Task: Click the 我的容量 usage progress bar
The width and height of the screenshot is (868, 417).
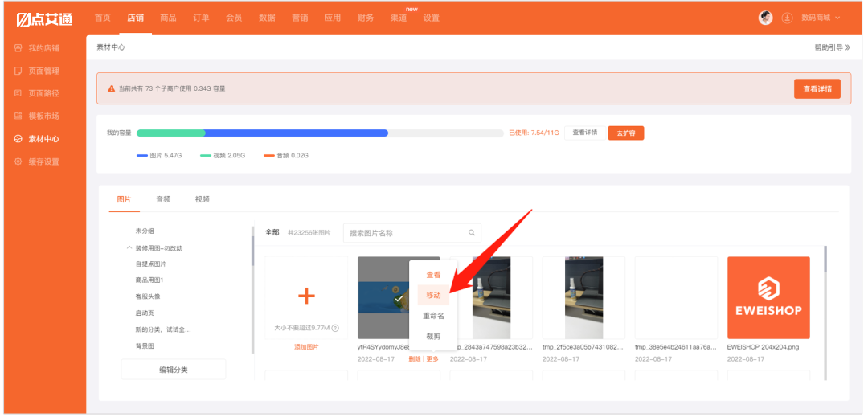Action: coord(320,133)
